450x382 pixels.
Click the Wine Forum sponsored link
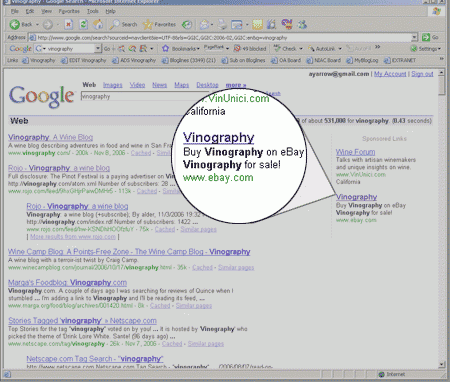click(x=355, y=152)
